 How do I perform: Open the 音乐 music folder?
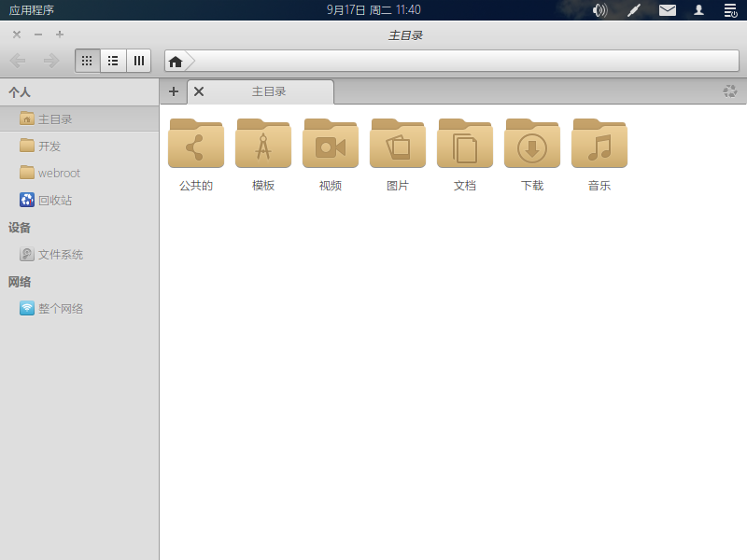coord(599,146)
